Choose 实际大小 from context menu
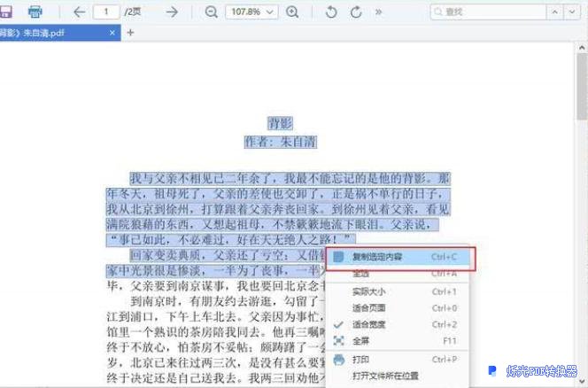This screenshot has width=588, height=388. (x=398, y=291)
